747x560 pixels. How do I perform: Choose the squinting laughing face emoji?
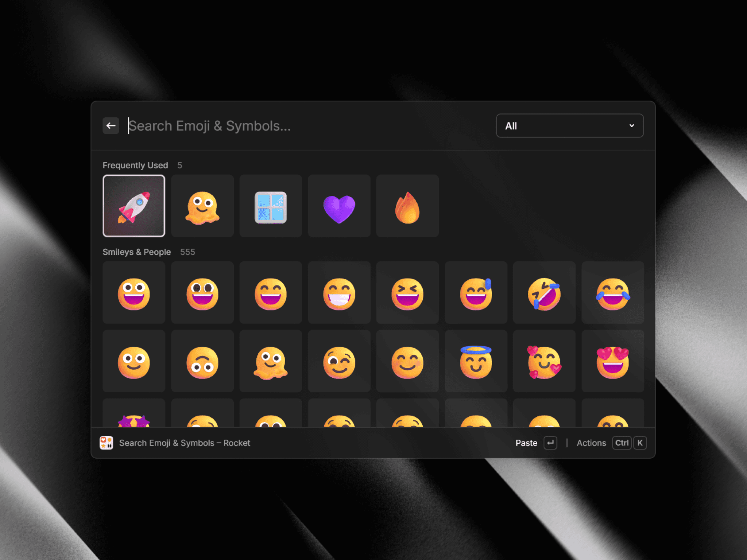click(x=407, y=292)
